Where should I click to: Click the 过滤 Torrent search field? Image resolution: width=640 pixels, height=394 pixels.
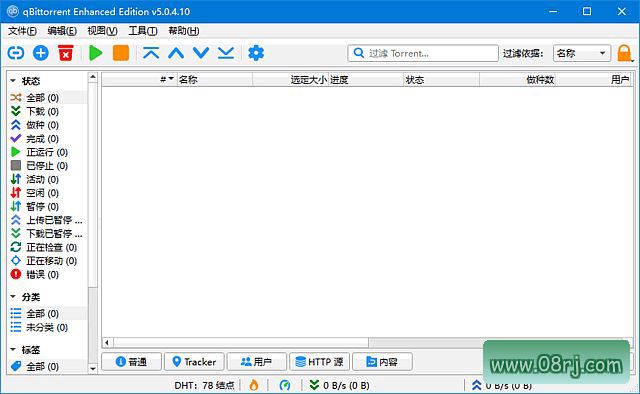423,53
